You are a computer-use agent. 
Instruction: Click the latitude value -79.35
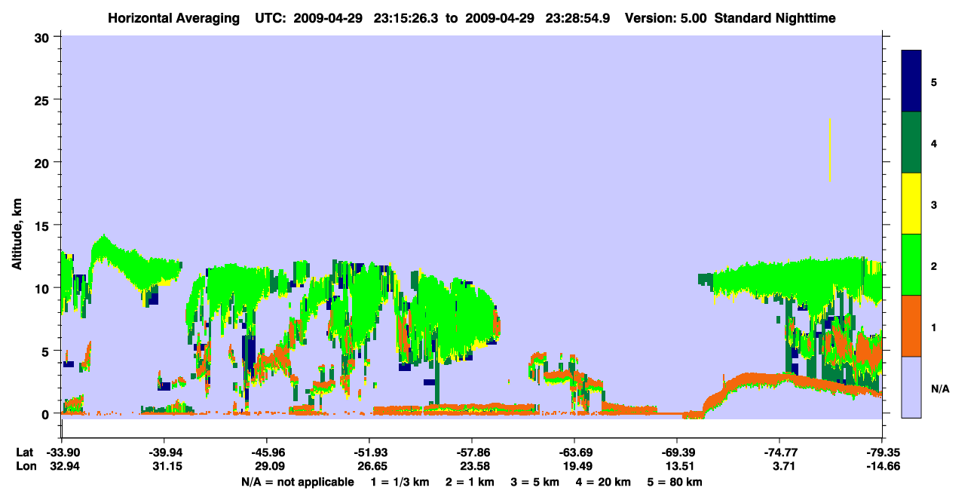(882, 452)
